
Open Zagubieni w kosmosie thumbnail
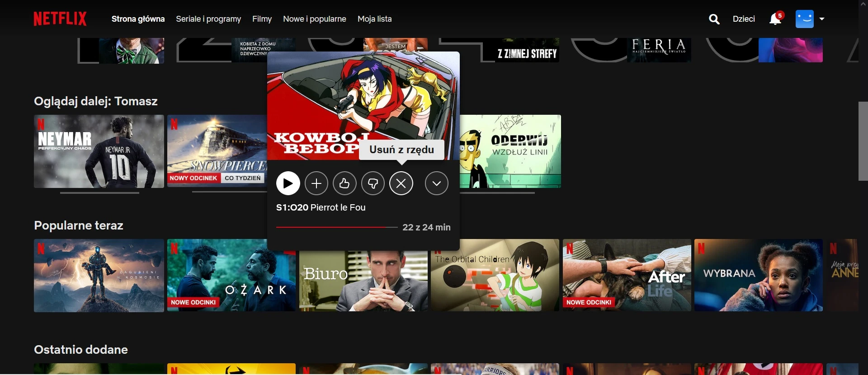point(99,276)
